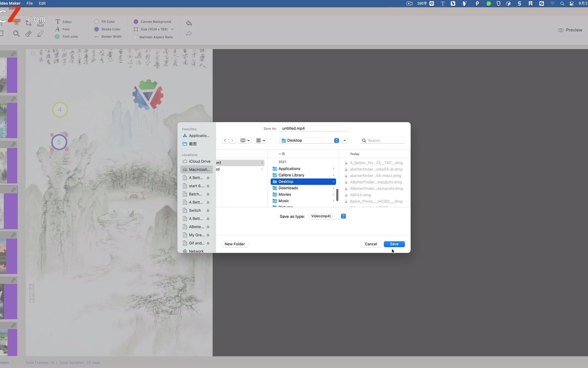Open Border Width setting
588x368 pixels.
108,36
